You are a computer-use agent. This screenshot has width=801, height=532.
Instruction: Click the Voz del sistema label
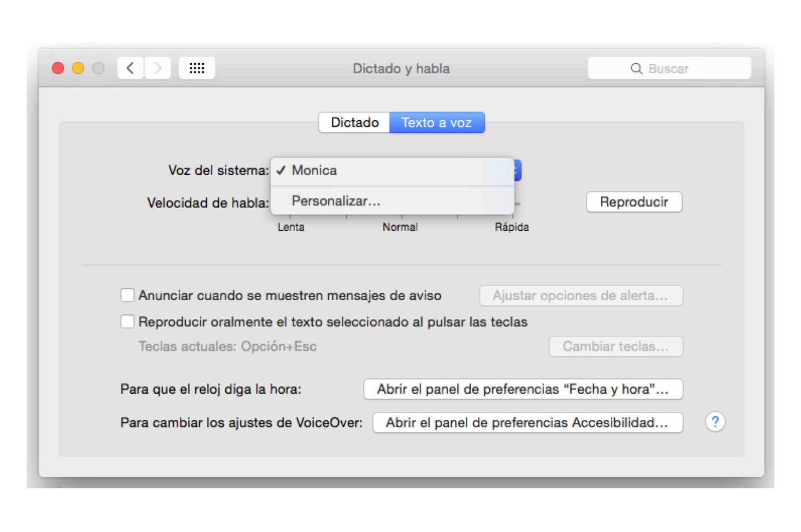[218, 171]
